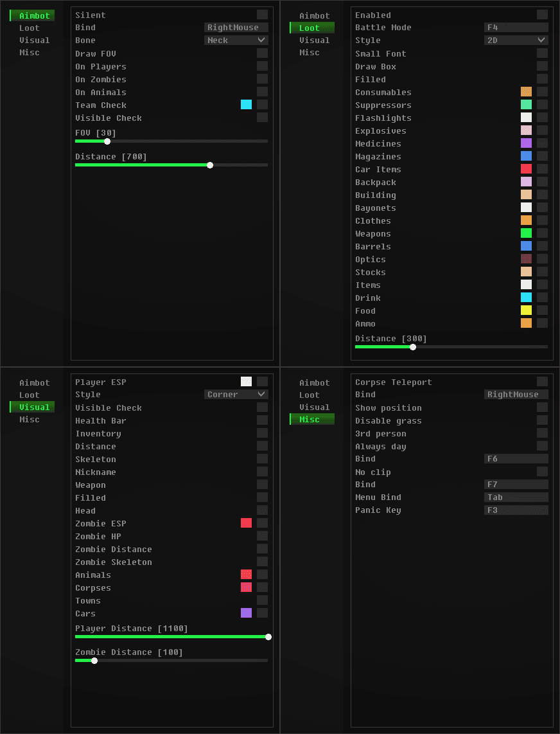The width and height of the screenshot is (560, 734).
Task: Click the Panic Key F3 bind button
Action: [516, 510]
